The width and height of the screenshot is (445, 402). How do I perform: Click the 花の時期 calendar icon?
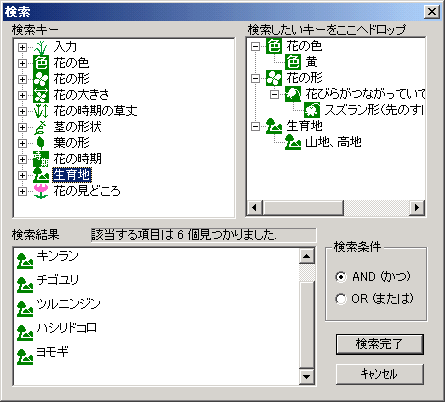[41, 159]
